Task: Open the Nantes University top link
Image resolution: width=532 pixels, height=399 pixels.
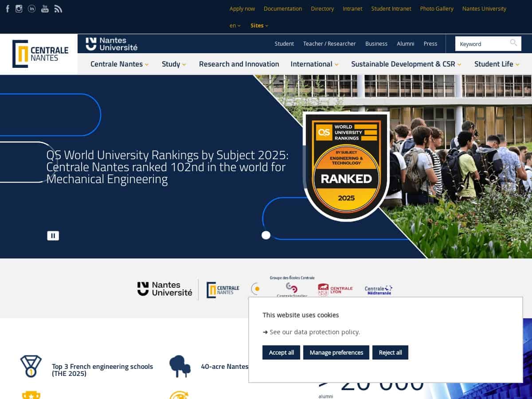Action: pyautogui.click(x=484, y=8)
